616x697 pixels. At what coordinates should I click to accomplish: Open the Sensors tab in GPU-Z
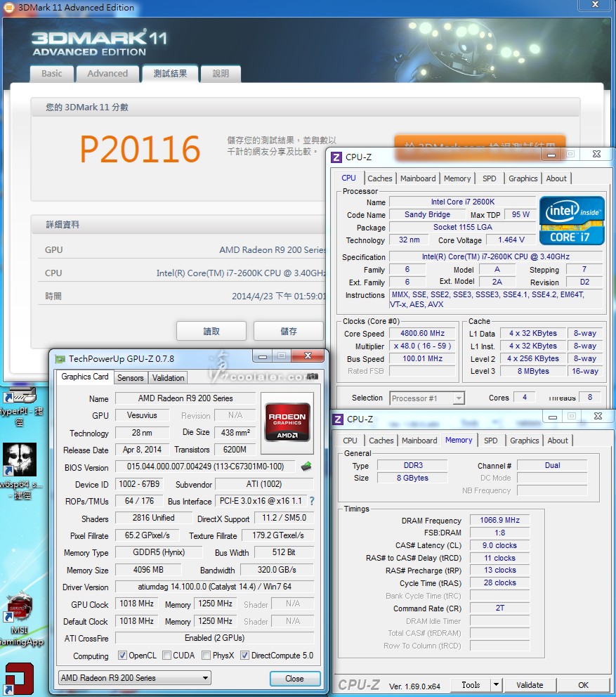pos(130,378)
